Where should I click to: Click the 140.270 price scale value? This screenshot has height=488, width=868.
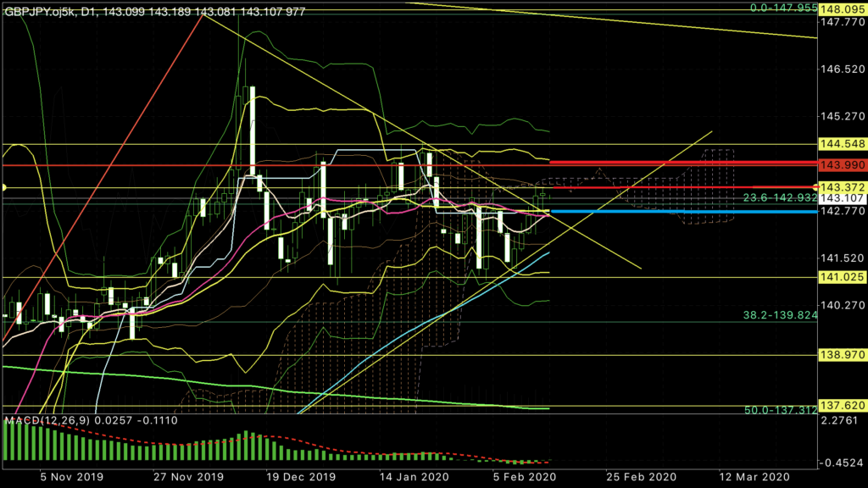pyautogui.click(x=842, y=305)
